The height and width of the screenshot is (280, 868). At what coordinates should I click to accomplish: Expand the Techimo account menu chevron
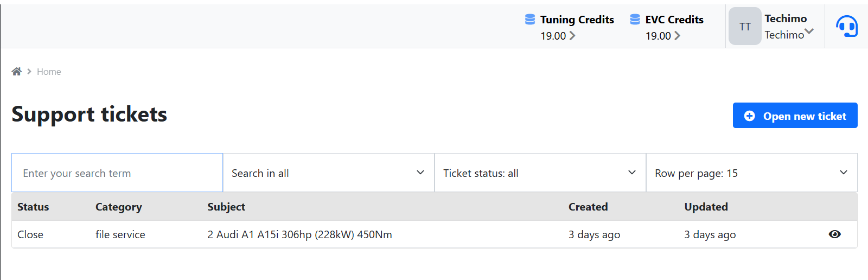809,31
